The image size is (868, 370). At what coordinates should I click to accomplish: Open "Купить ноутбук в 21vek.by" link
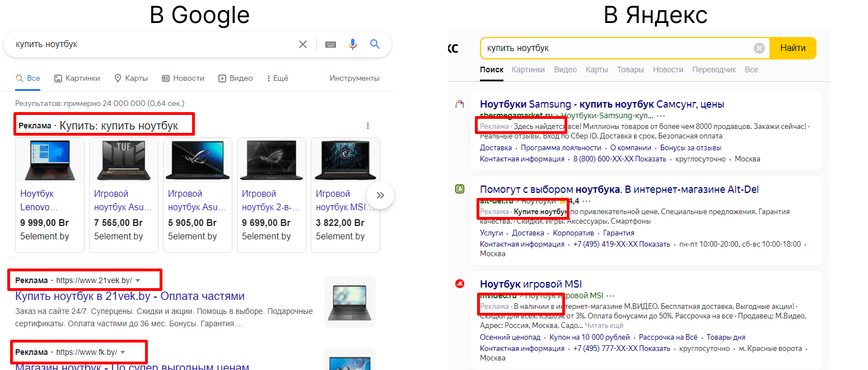[x=130, y=296]
